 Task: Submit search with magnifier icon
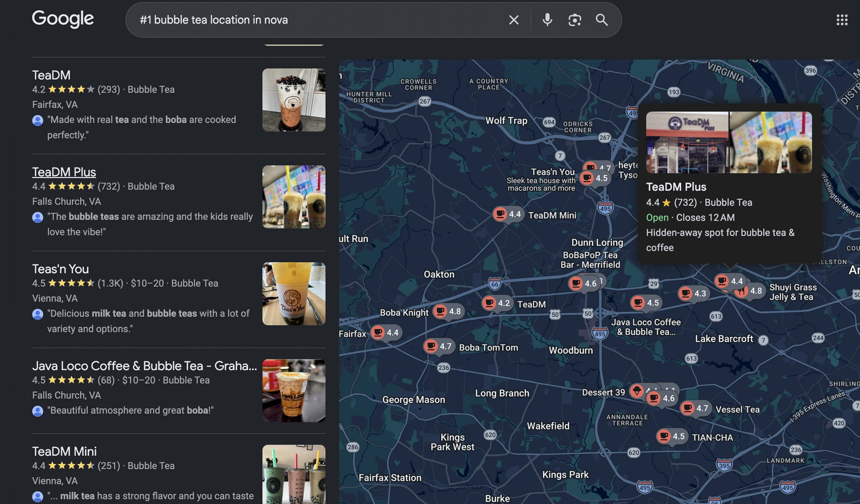coord(602,20)
